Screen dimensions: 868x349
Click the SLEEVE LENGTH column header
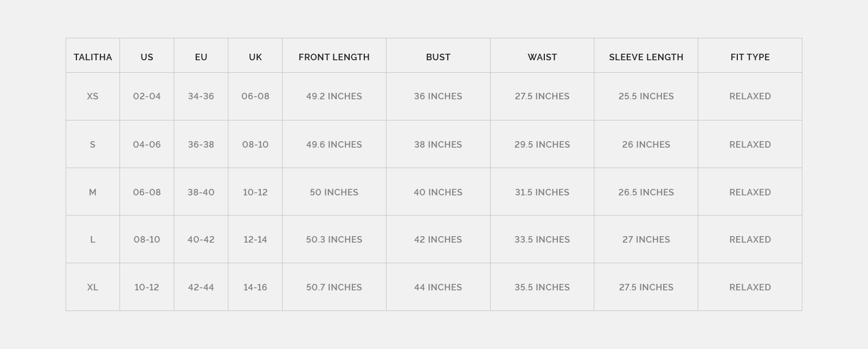click(646, 57)
